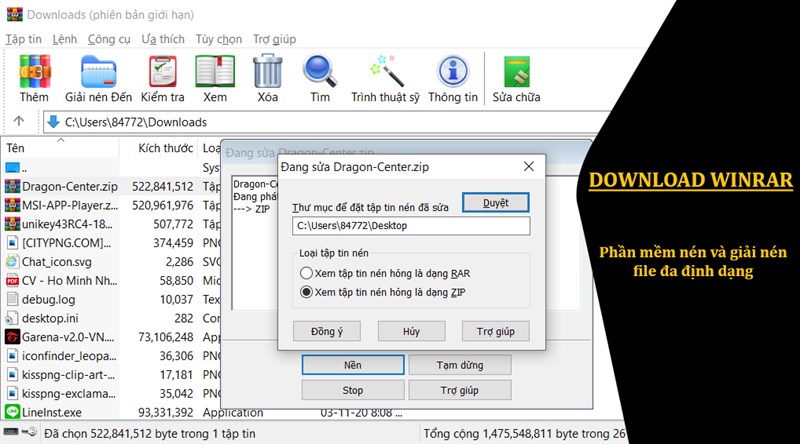Click the size value 73,106,248
The width and height of the screenshot is (800, 444).
click(x=166, y=337)
